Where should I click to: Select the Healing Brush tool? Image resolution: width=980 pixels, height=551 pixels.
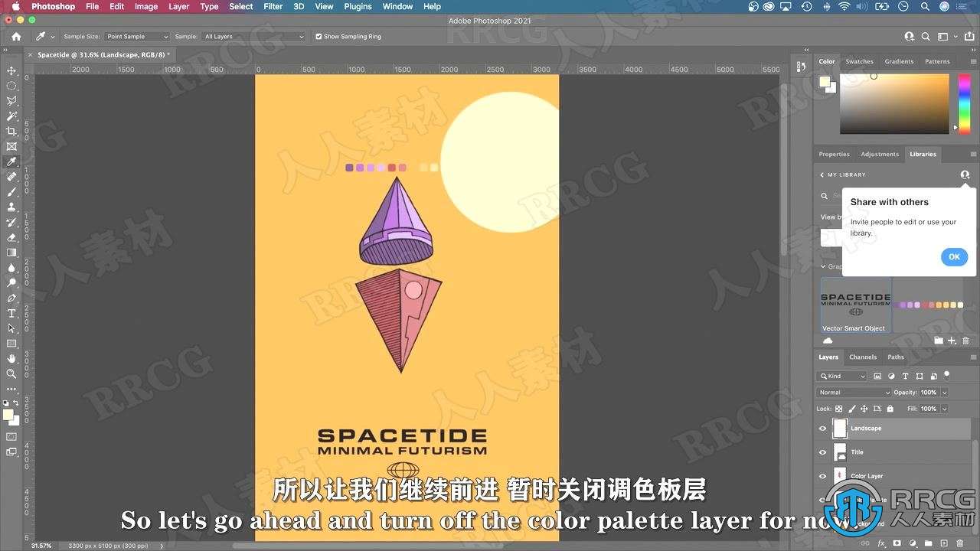(x=11, y=177)
